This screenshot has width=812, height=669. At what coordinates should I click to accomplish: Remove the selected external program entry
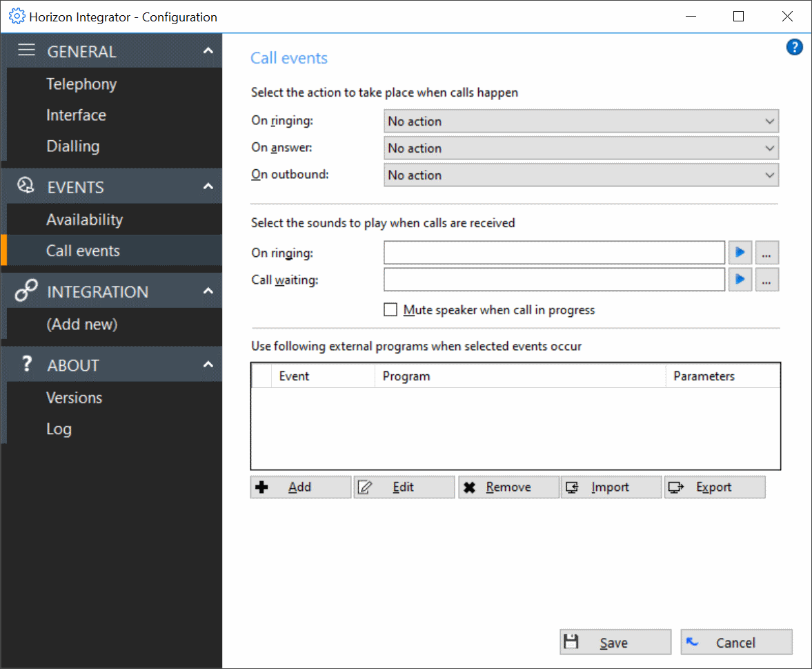508,487
